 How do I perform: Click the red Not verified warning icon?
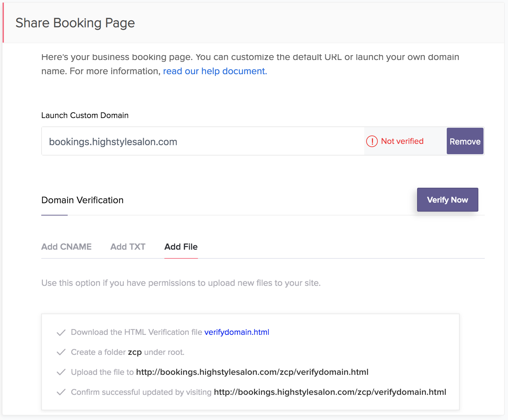click(x=372, y=141)
